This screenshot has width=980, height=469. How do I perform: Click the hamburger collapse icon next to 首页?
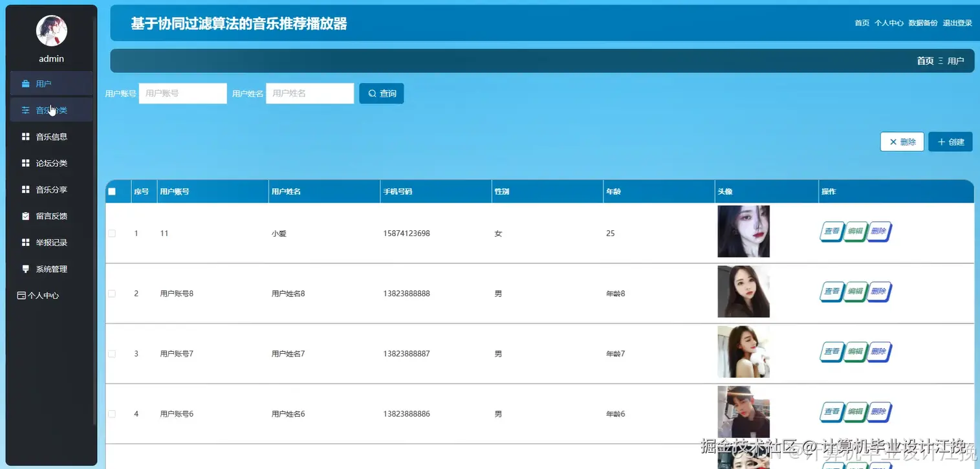(x=942, y=60)
